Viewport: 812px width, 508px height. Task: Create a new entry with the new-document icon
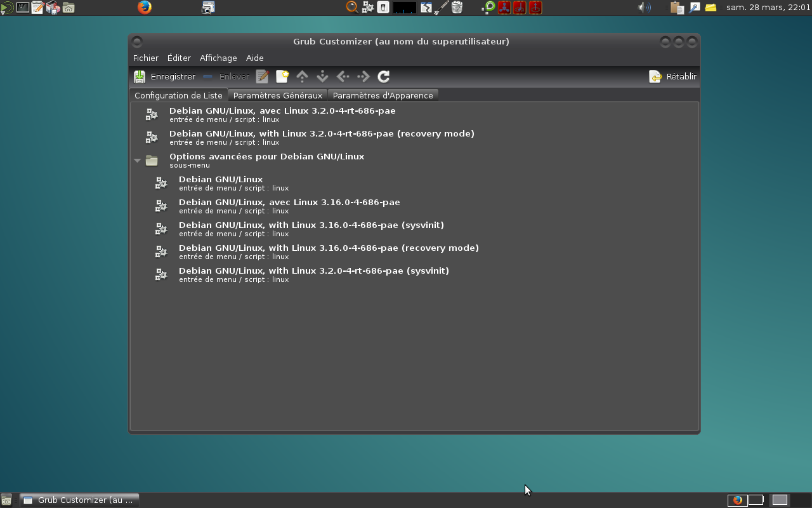282,76
